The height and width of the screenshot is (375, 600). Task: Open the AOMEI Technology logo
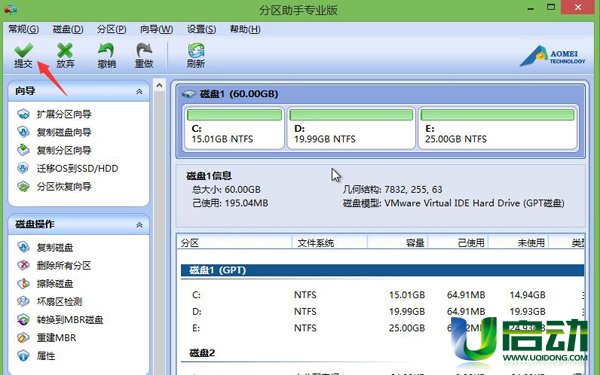point(552,57)
